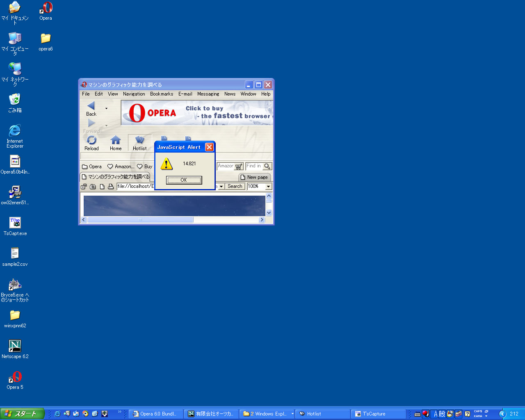Close the JavaScript Alert dialog
Image resolution: width=525 pixels, height=420 pixels.
pyautogui.click(x=209, y=147)
